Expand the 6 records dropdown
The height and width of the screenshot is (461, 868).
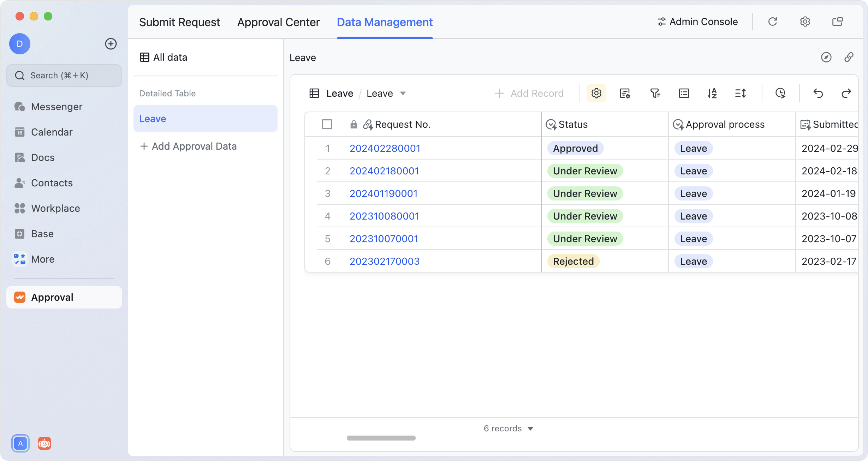[509, 428]
